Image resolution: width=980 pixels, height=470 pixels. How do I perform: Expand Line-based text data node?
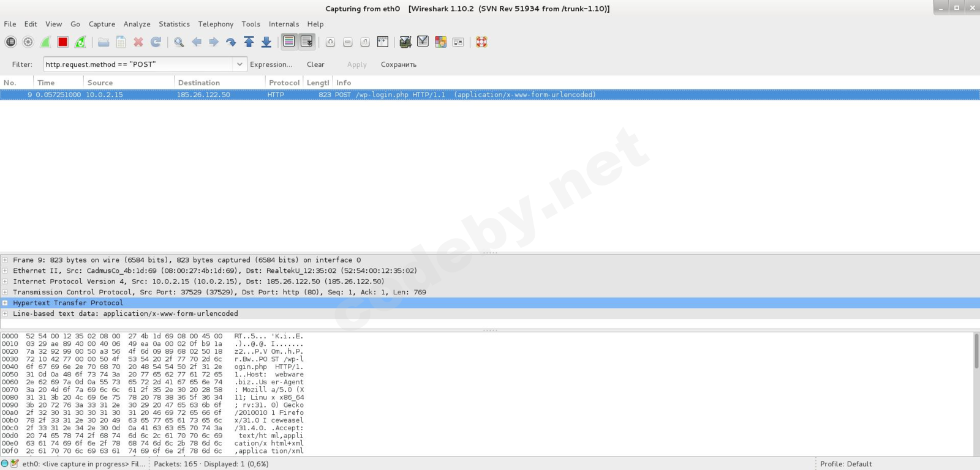pyautogui.click(x=5, y=313)
